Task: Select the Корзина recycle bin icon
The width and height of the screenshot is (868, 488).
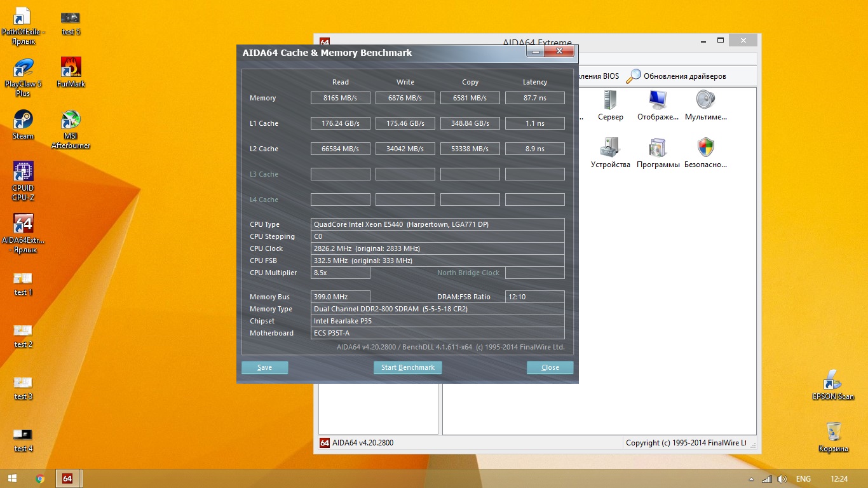Action: (x=833, y=437)
